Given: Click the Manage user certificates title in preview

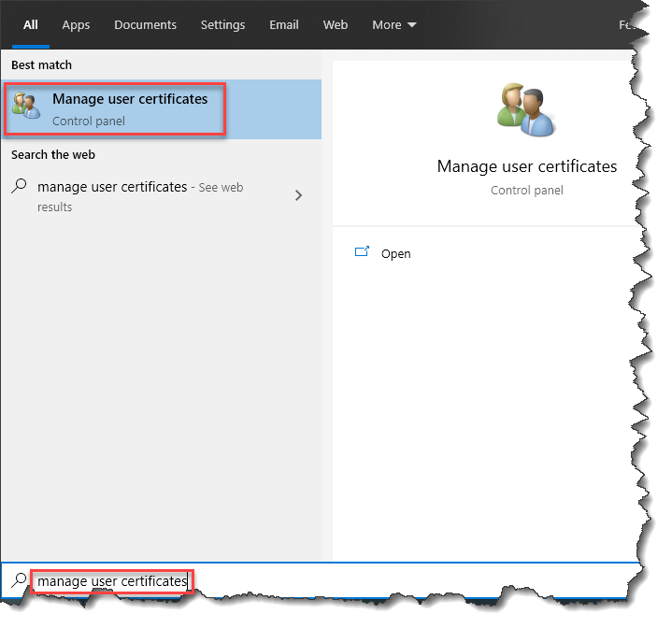Looking at the screenshot, I should [526, 166].
